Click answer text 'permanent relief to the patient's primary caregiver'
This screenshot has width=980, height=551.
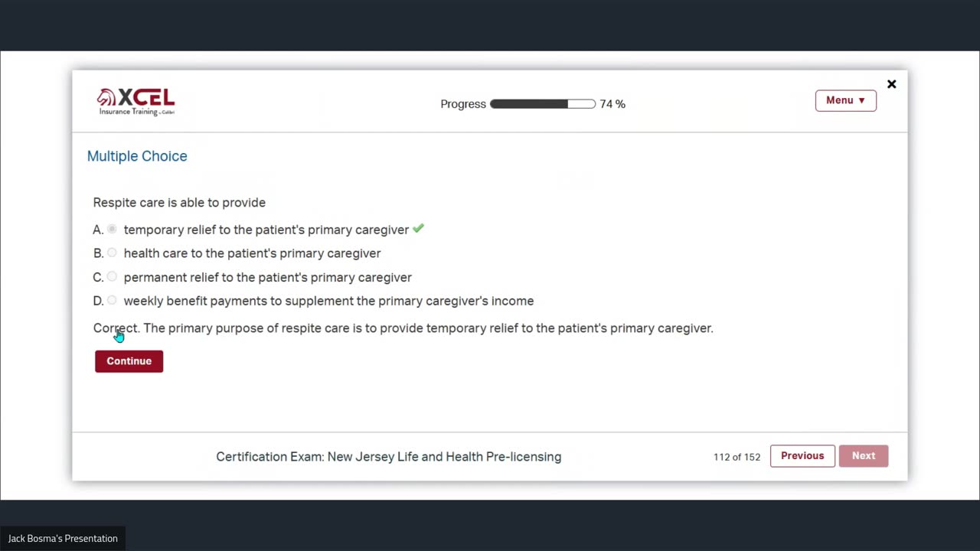[268, 277]
